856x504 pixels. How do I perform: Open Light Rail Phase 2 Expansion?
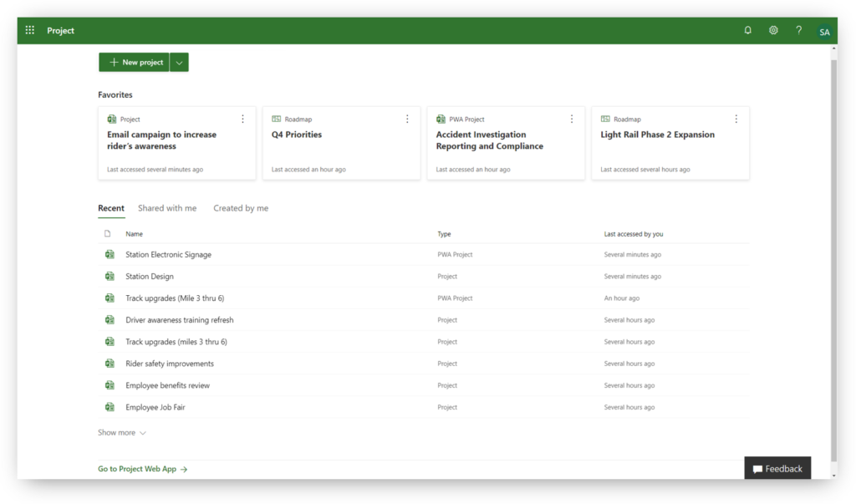[670, 143]
